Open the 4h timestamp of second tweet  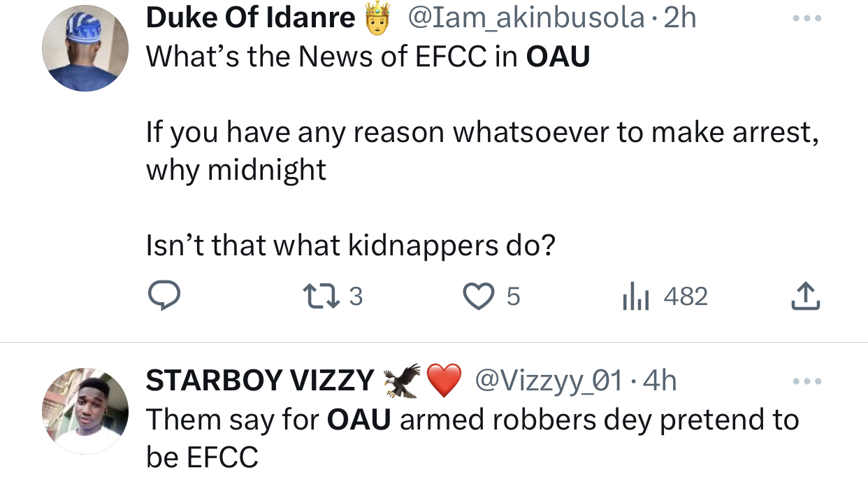pos(660,381)
